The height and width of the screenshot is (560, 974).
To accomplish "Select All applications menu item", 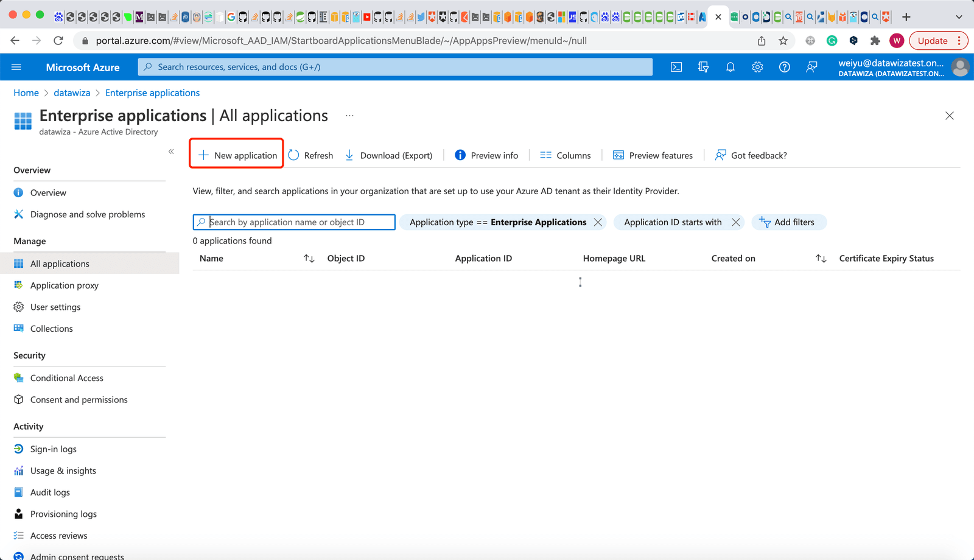I will pyautogui.click(x=89, y=264).
